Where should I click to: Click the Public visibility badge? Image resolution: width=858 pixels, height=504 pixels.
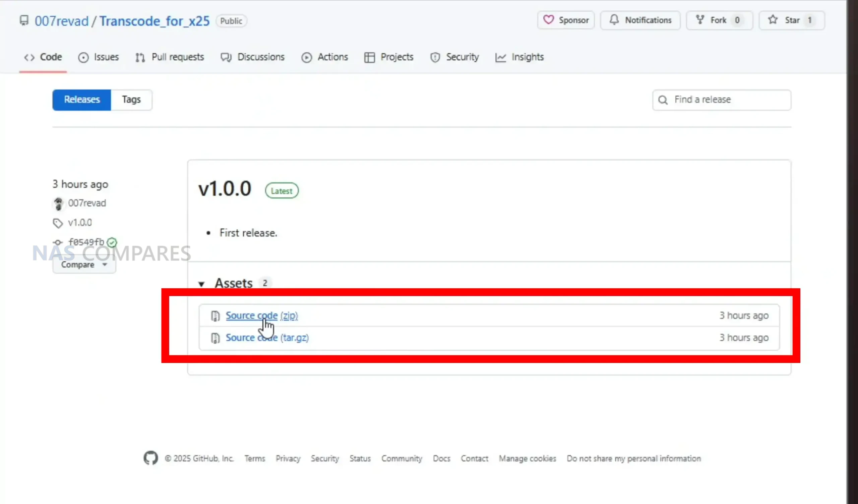[231, 21]
